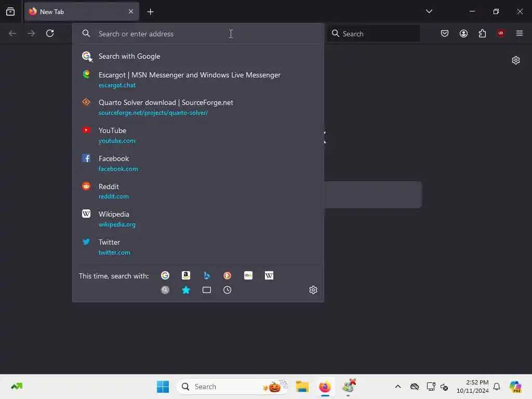Open search settings gear in dropdown
The width and height of the screenshot is (532, 399).
[x=313, y=290]
